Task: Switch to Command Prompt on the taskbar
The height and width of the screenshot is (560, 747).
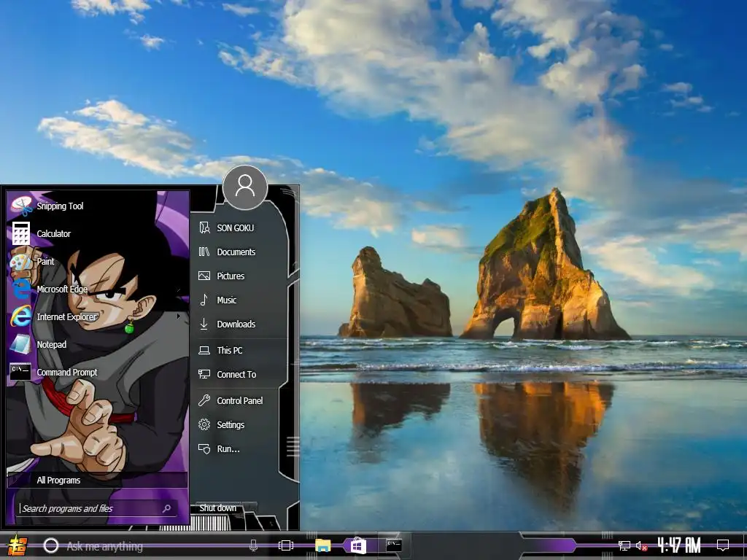Action: tap(394, 545)
